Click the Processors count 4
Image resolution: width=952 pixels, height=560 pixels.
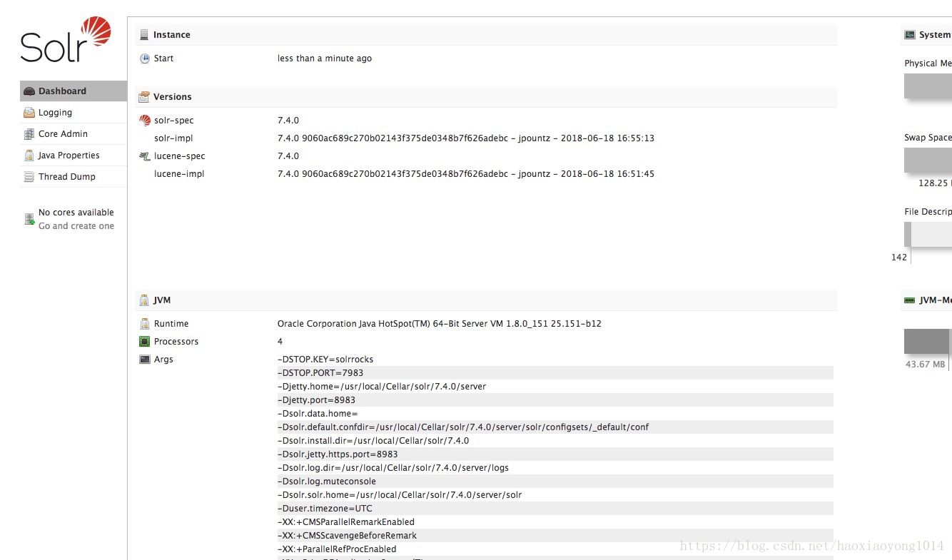pyautogui.click(x=280, y=342)
